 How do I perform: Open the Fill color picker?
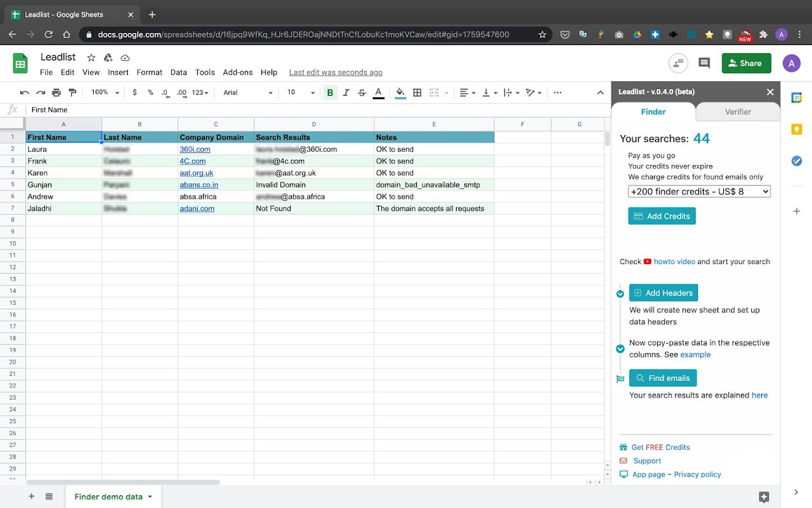click(400, 93)
